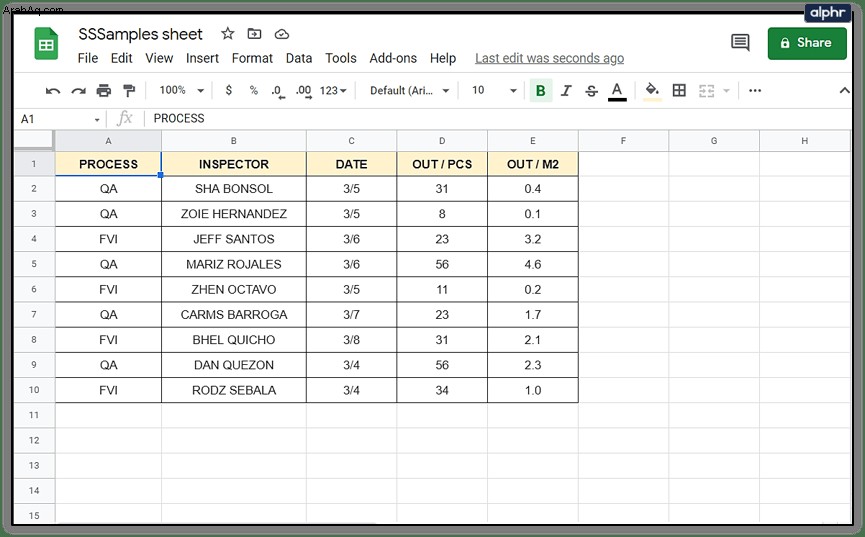Toggle bold formatting
Screen dimensions: 865x537
(541, 91)
